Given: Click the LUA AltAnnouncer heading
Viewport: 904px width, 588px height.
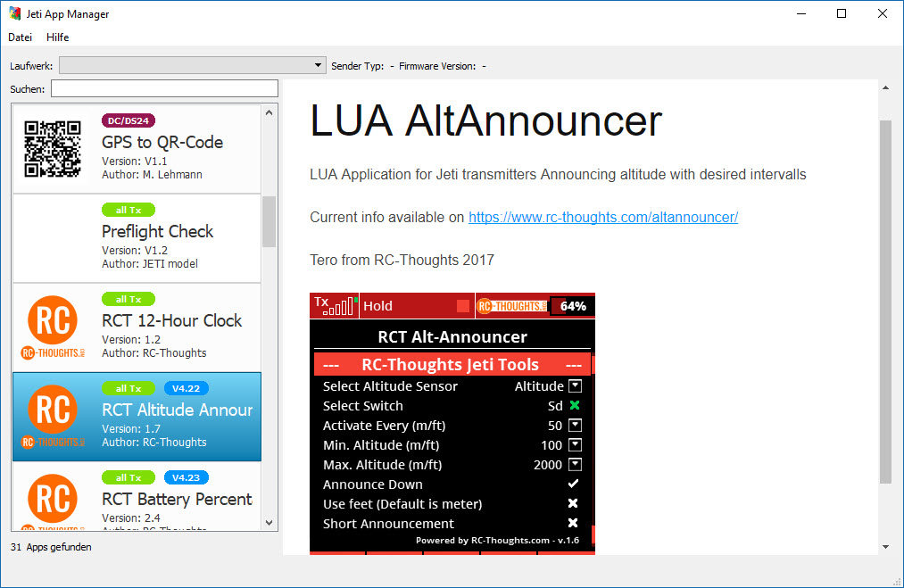Looking at the screenshot, I should coord(486,121).
